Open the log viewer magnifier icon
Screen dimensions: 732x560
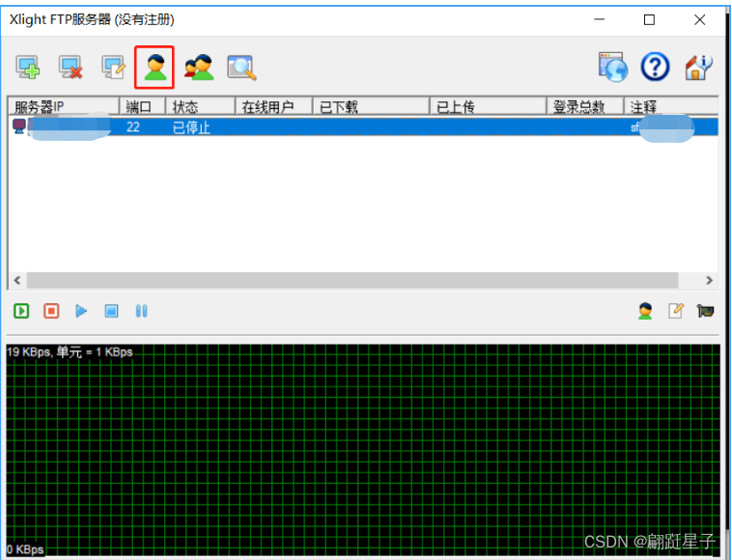pyautogui.click(x=241, y=68)
